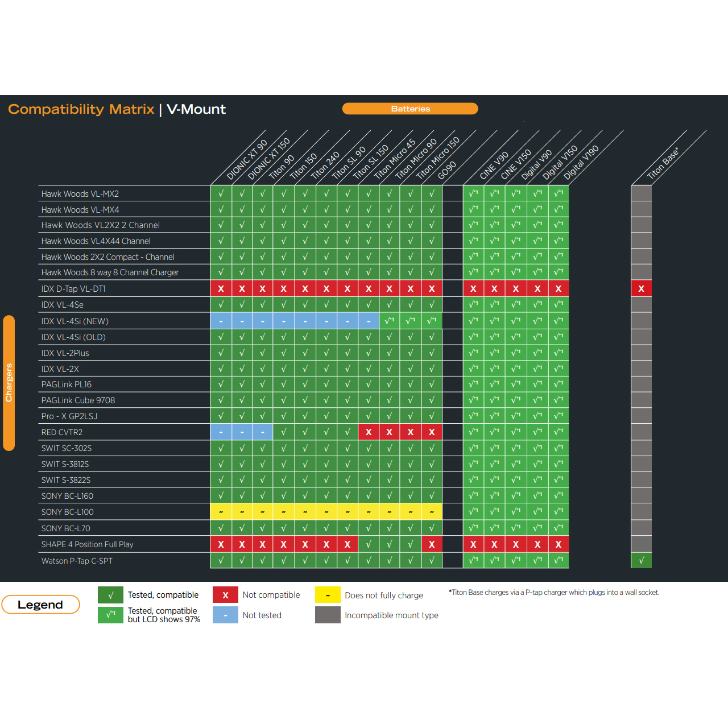Click red X in SHAPE 4 Position row, Digital V190
Viewport: 728px width, 728px height.
(559, 544)
